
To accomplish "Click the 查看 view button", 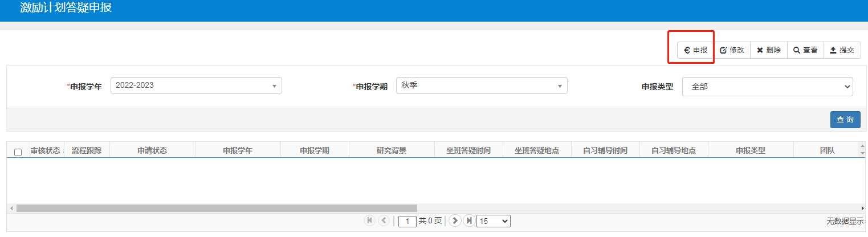I will point(805,50).
